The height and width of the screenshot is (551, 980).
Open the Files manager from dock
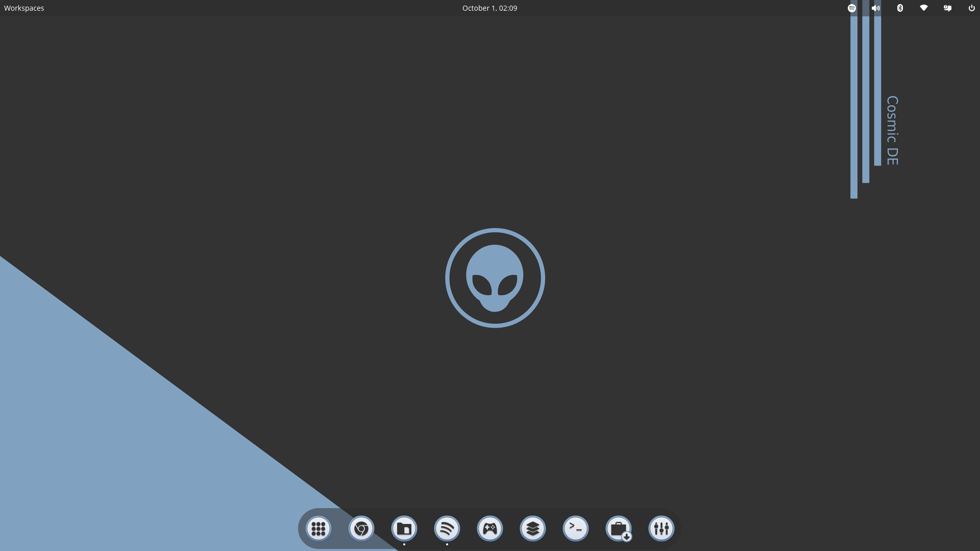pyautogui.click(x=404, y=529)
